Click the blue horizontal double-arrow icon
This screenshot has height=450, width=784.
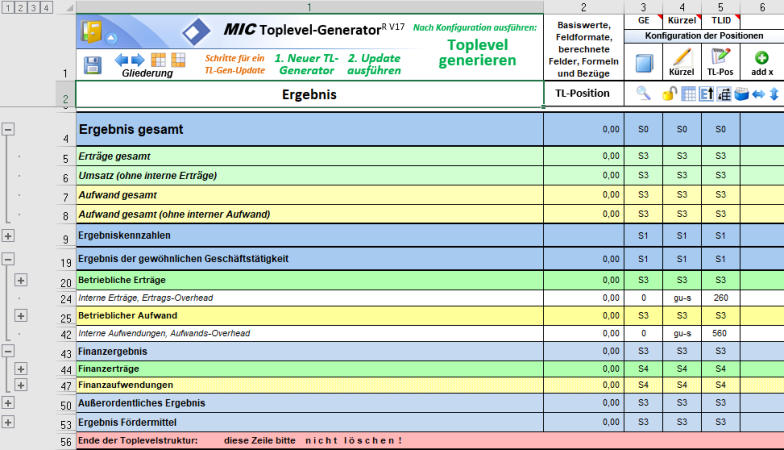pyautogui.click(x=758, y=94)
